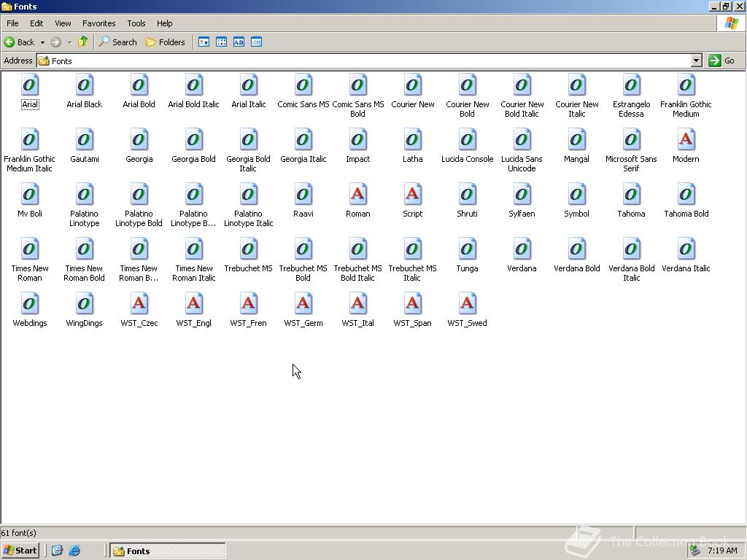Viewport: 747px width, 560px height.
Task: Select the WST_Germ font icon
Action: click(303, 304)
